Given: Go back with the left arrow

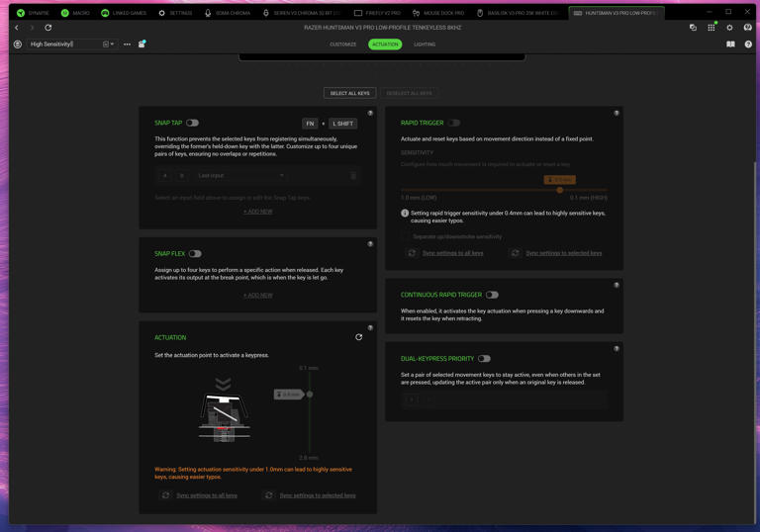Looking at the screenshot, I should click(17, 28).
